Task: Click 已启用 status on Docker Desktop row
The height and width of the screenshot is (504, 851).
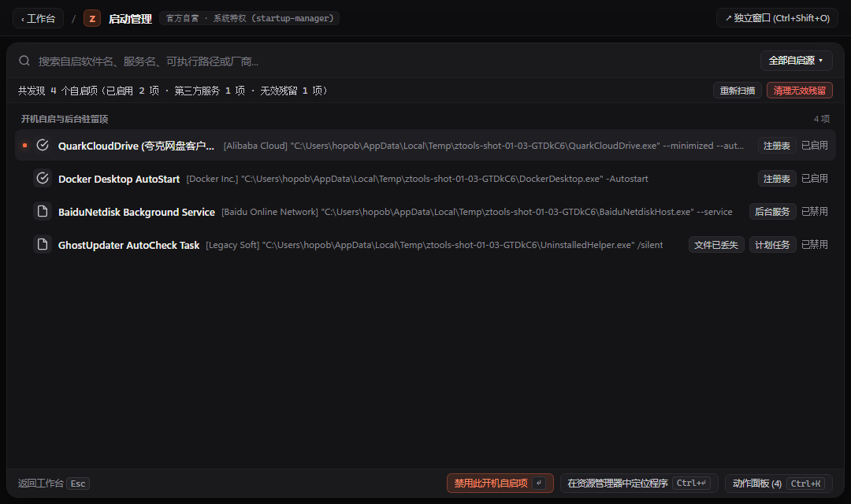Action: [815, 179]
